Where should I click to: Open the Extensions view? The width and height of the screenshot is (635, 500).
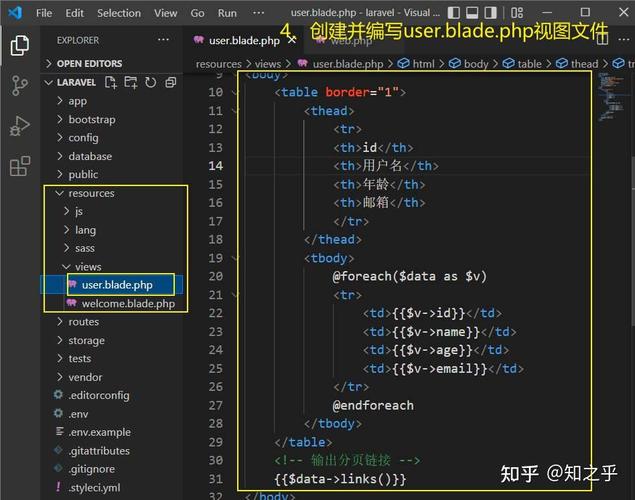[x=20, y=166]
